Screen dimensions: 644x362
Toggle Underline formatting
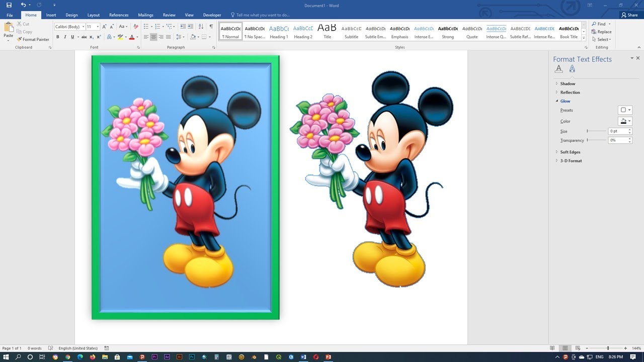click(x=72, y=37)
